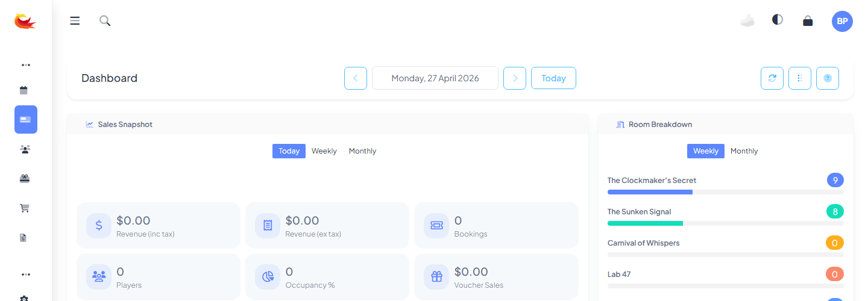Image resolution: width=868 pixels, height=301 pixels.
Task: Select Weekly tab in Sales Snapshot
Action: (324, 151)
